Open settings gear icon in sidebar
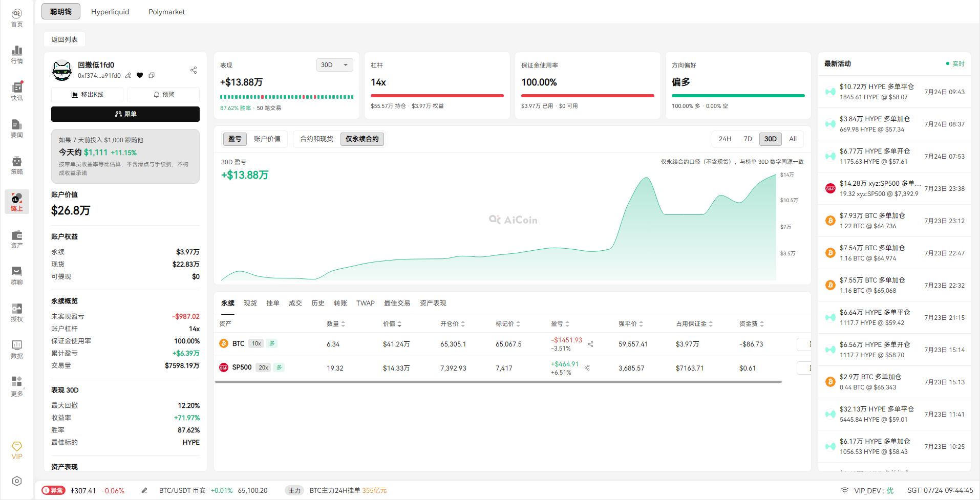Image resolution: width=980 pixels, height=500 pixels. coord(17,481)
